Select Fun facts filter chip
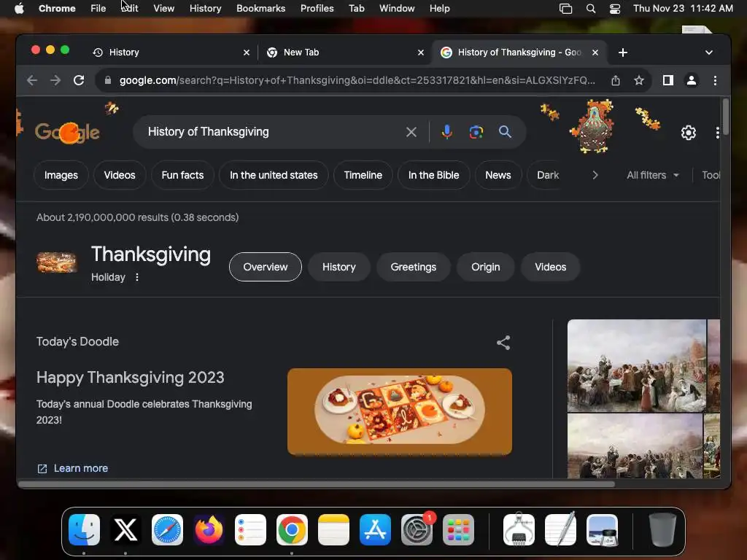The width and height of the screenshot is (747, 560). 182,175
